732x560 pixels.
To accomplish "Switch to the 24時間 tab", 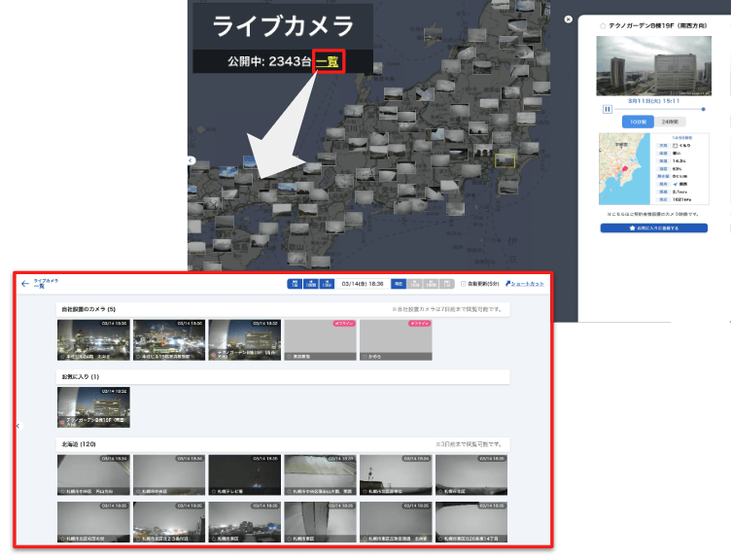I will tap(670, 122).
